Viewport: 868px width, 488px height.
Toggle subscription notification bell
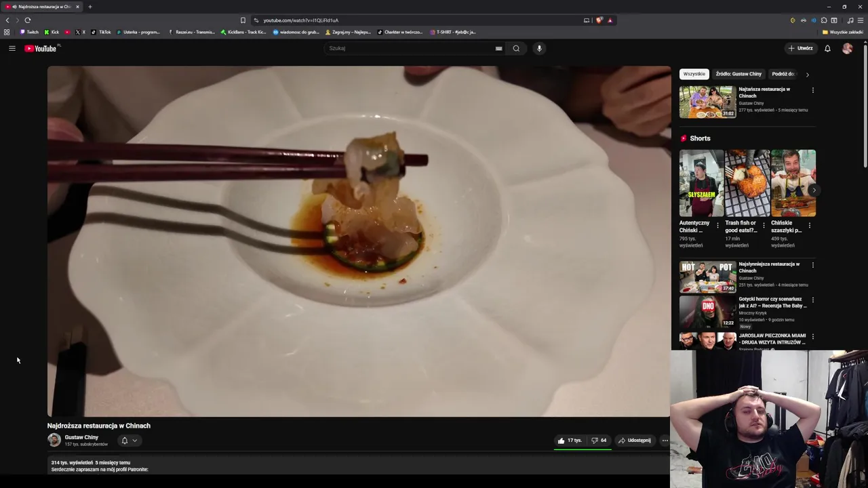(x=124, y=441)
